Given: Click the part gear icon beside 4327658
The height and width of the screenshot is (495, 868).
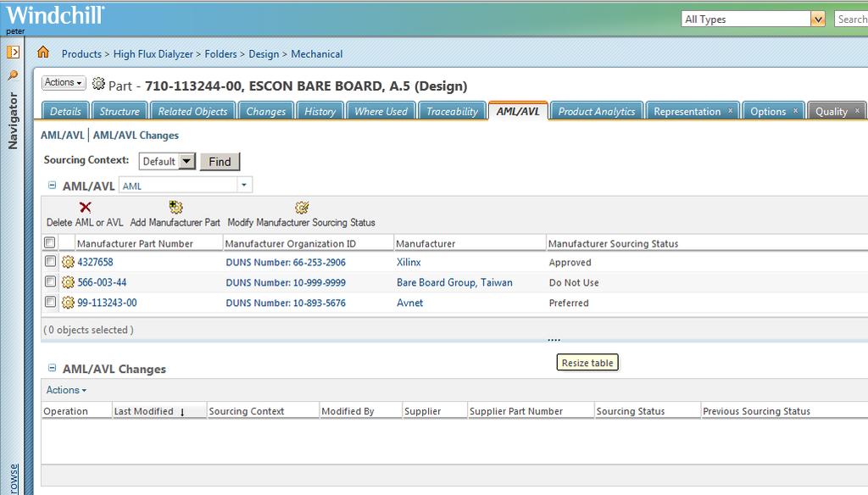Looking at the screenshot, I should pyautogui.click(x=68, y=262).
